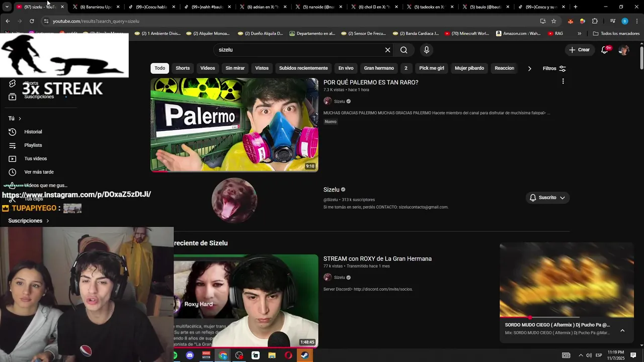Open the Palermo video thumbnail
The width and height of the screenshot is (644, 362).
click(x=234, y=125)
